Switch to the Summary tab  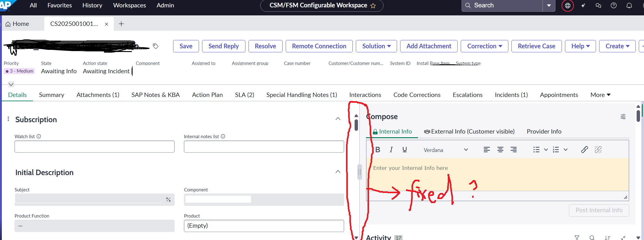pos(52,95)
